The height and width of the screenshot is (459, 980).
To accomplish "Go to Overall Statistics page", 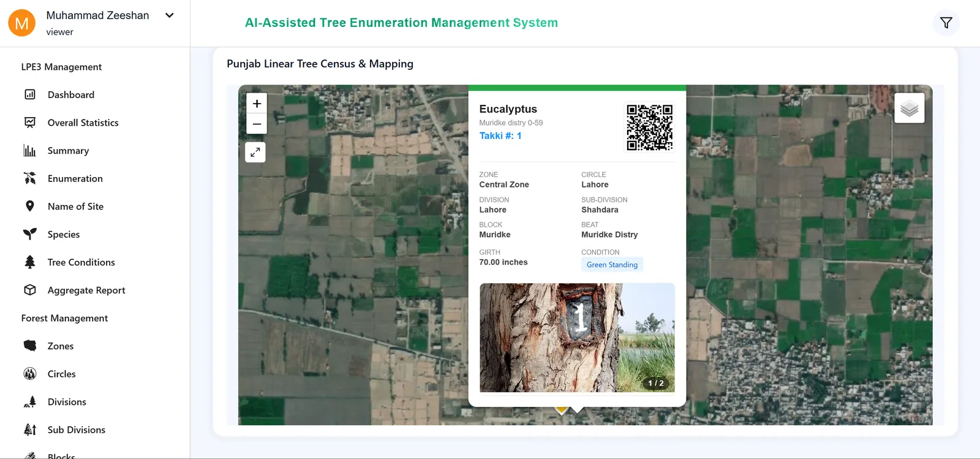I will pyautogui.click(x=83, y=123).
